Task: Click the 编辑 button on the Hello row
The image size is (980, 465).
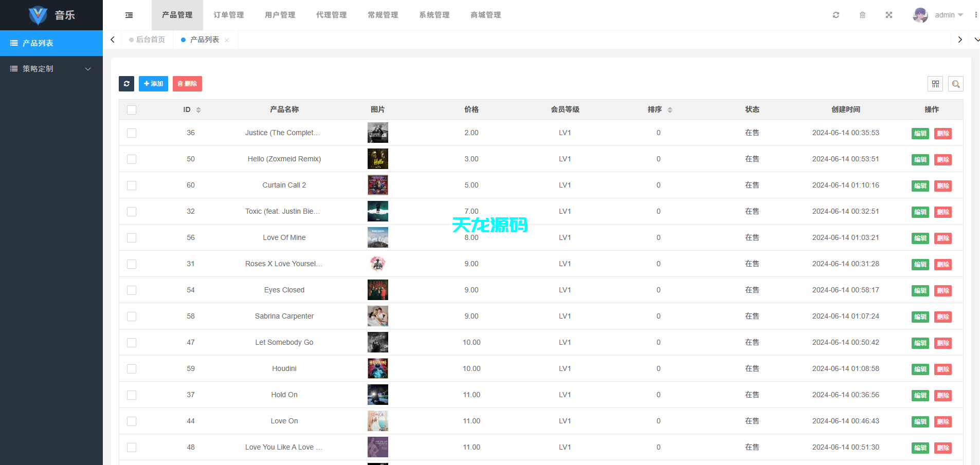Action: click(x=920, y=159)
